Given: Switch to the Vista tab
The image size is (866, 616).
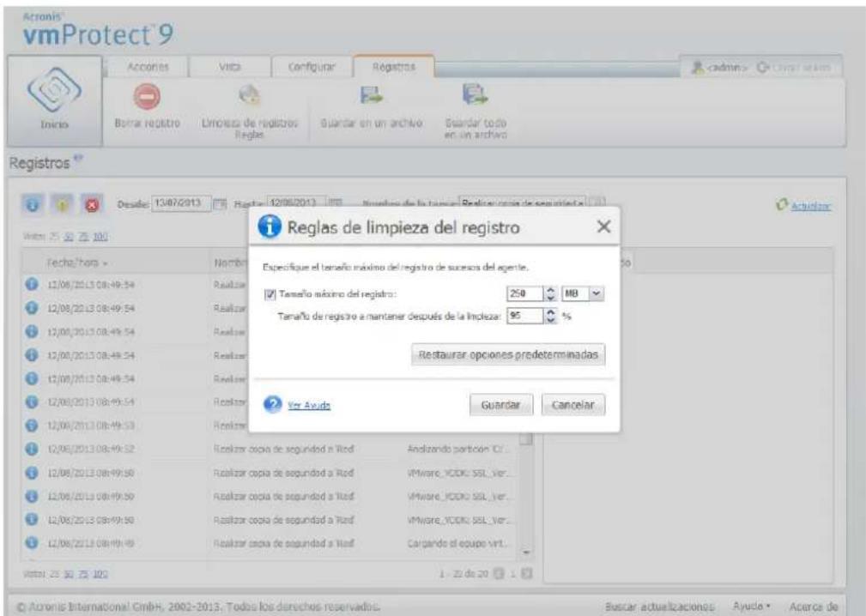Looking at the screenshot, I should 230,67.
